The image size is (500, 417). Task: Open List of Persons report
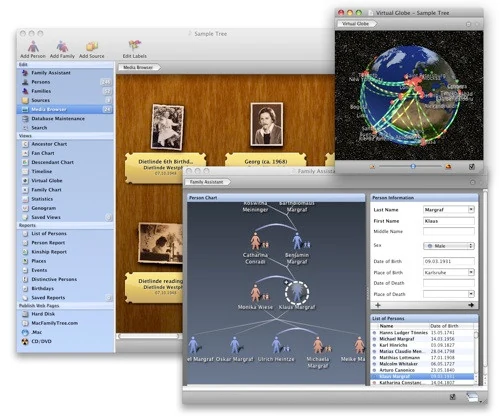tap(65, 234)
